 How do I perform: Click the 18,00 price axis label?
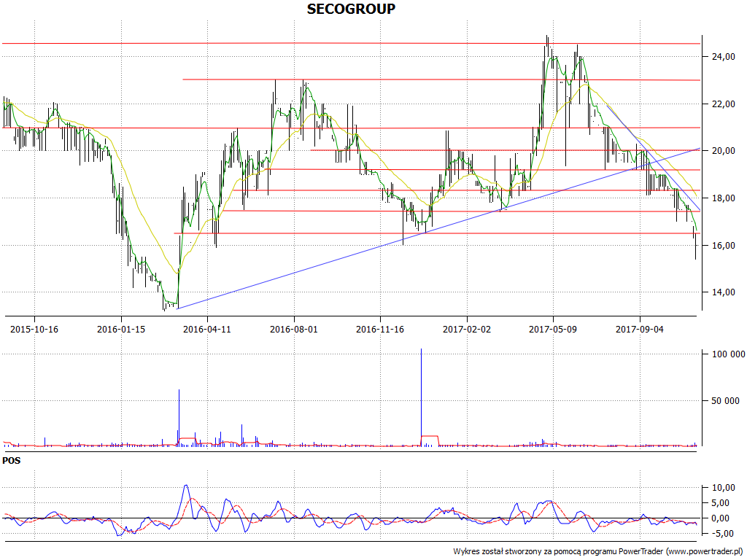pyautogui.click(x=723, y=198)
